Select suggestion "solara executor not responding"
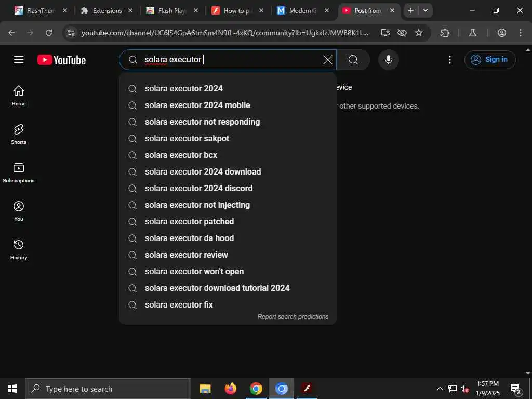532x399 pixels. pyautogui.click(x=228, y=122)
